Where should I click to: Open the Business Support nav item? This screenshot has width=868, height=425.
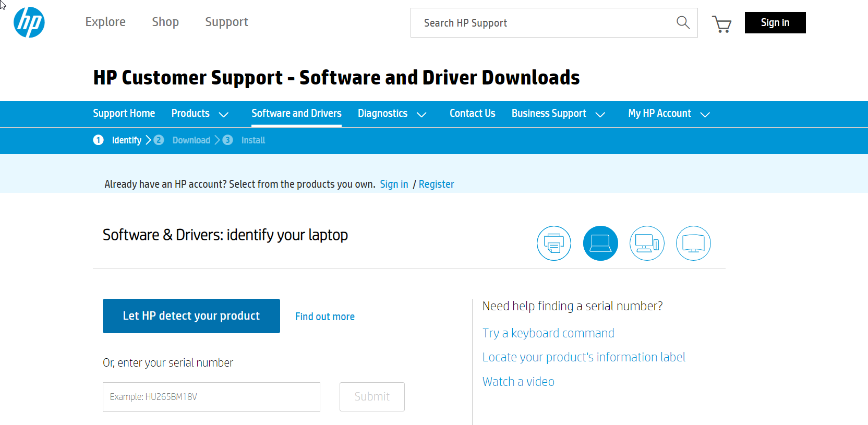(x=549, y=113)
